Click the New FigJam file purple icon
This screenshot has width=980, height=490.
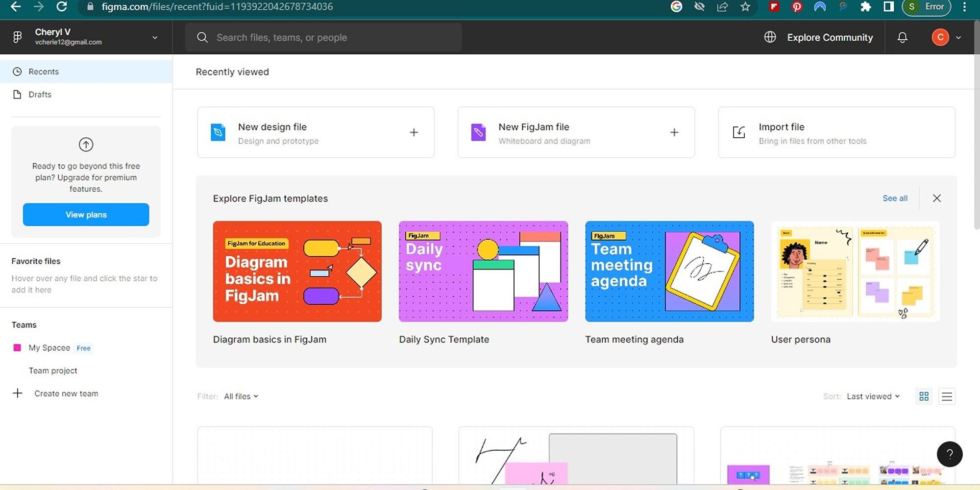point(478,132)
